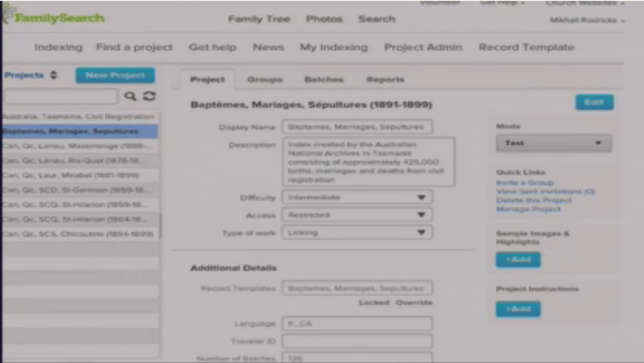Click the New Project button
644x363 pixels.
(114, 75)
